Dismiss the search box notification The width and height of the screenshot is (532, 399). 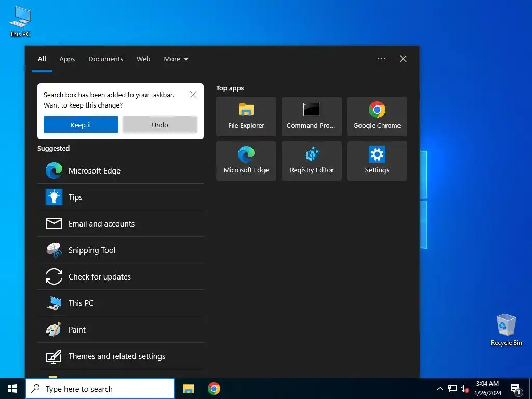(x=193, y=95)
